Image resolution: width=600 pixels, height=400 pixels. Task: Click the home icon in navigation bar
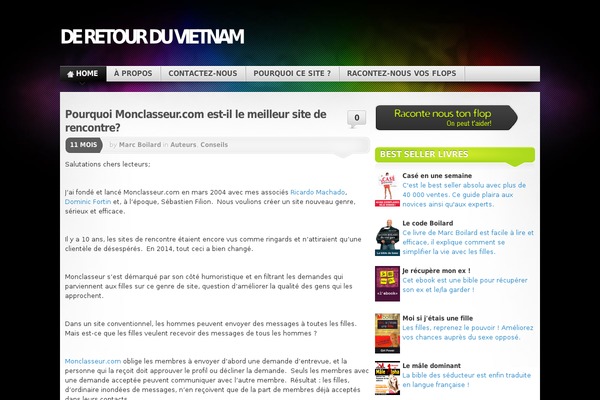coord(70,74)
